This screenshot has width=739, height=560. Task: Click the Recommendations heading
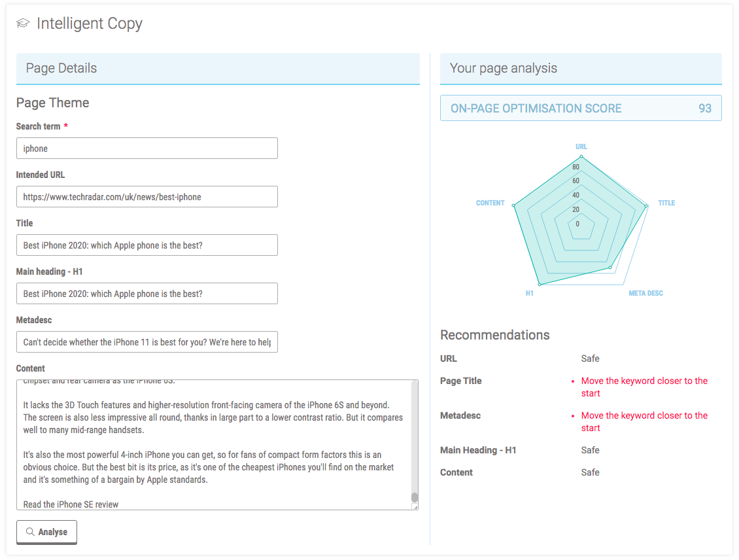[x=495, y=335]
